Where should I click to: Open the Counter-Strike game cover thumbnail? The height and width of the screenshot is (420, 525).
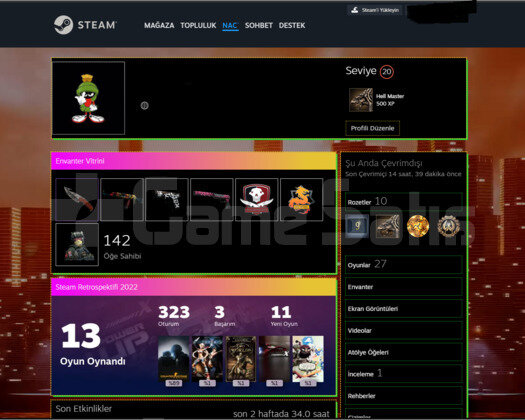point(173,359)
